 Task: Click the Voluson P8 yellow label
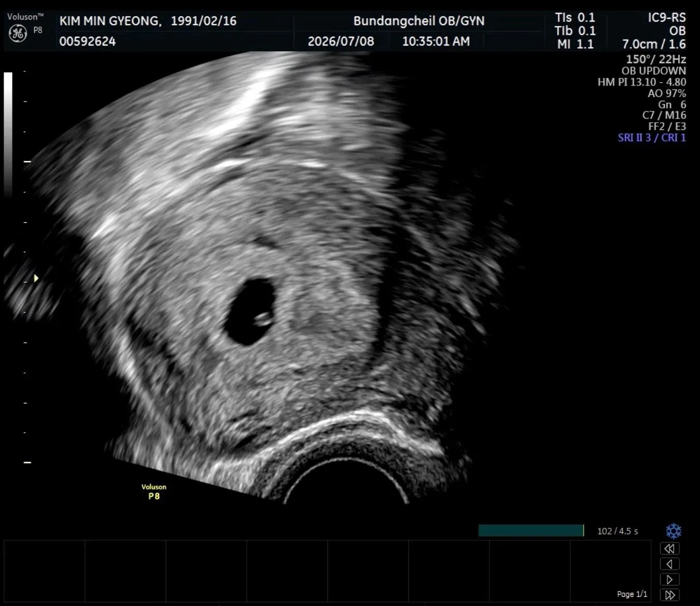pyautogui.click(x=154, y=492)
